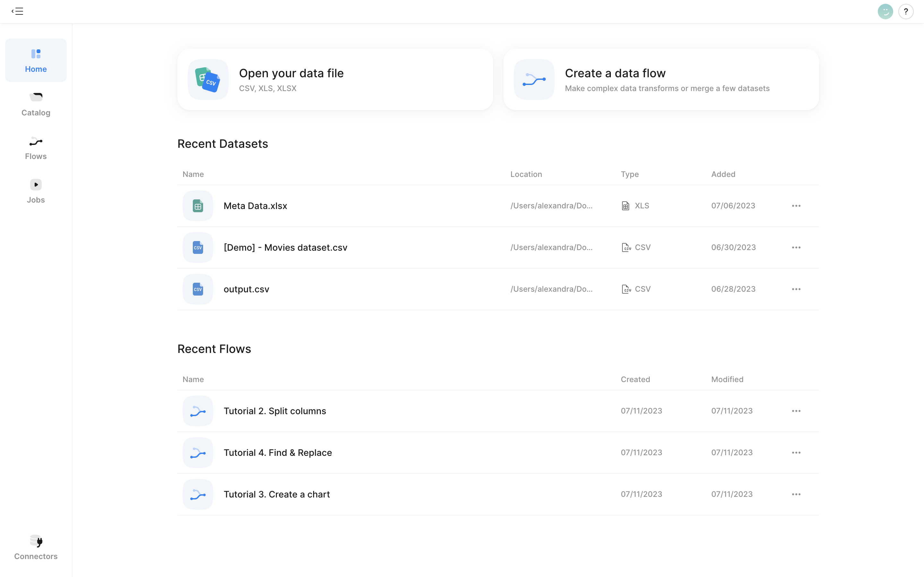Open the Meta Data.xlsx dataset
The width and height of the screenshot is (924, 577).
click(255, 206)
